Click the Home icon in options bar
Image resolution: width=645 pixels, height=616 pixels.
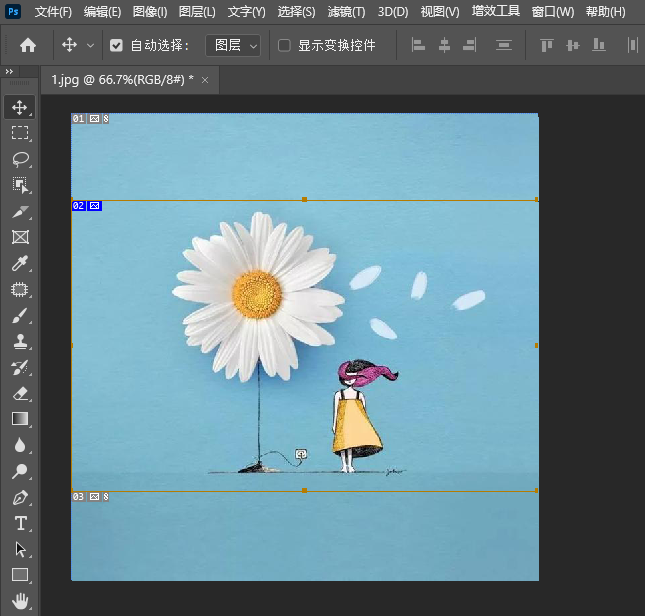[28, 45]
